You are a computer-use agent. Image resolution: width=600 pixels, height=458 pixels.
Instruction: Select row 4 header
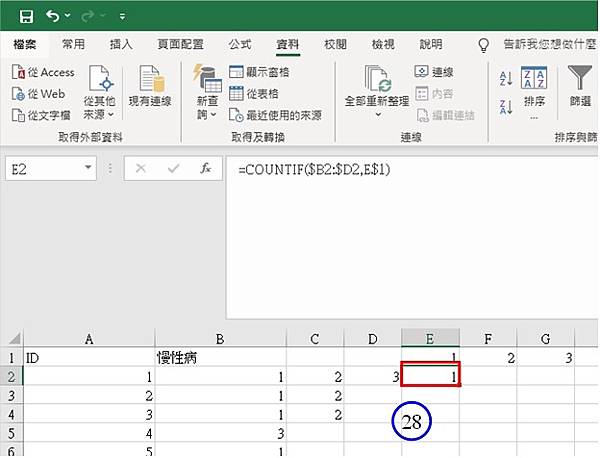click(11, 414)
